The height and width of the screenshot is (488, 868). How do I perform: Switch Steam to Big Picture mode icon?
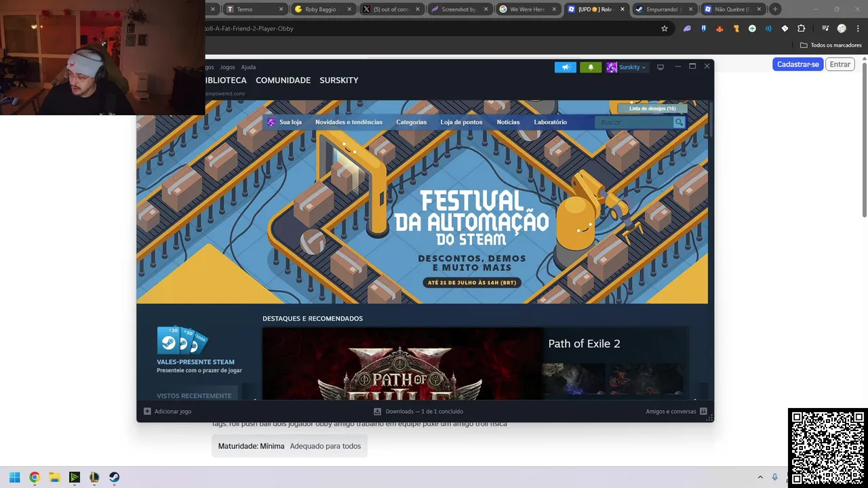point(660,67)
